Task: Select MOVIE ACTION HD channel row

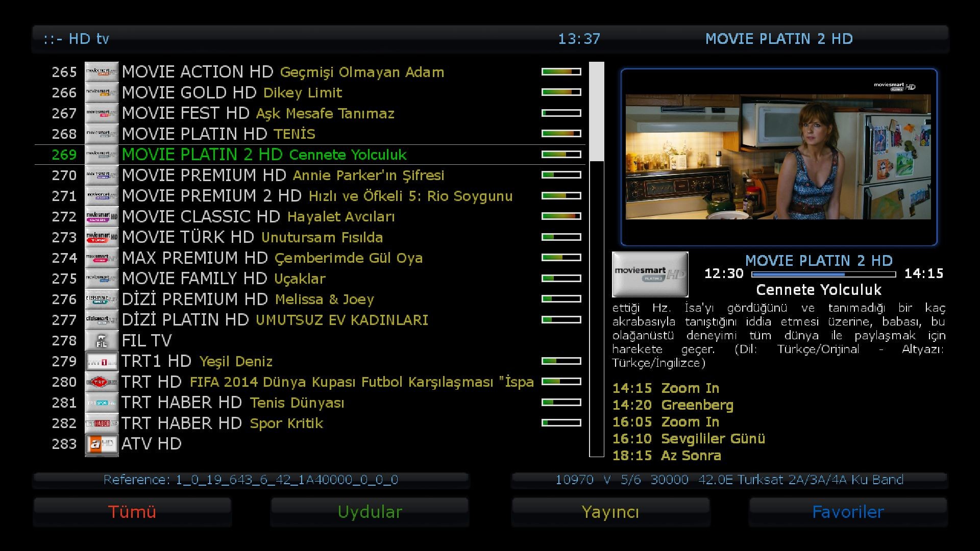Action: click(310, 72)
